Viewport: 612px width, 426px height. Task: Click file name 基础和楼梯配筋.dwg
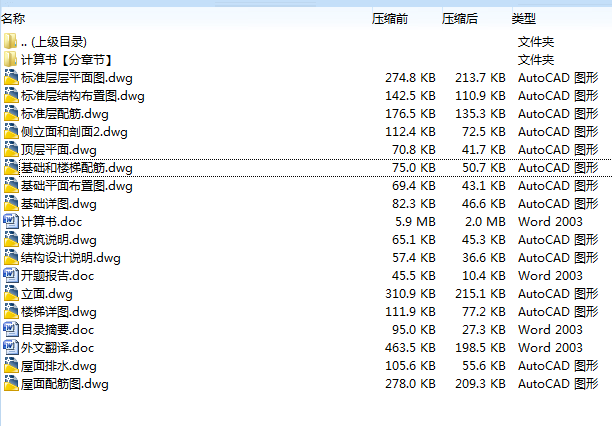click(x=77, y=168)
